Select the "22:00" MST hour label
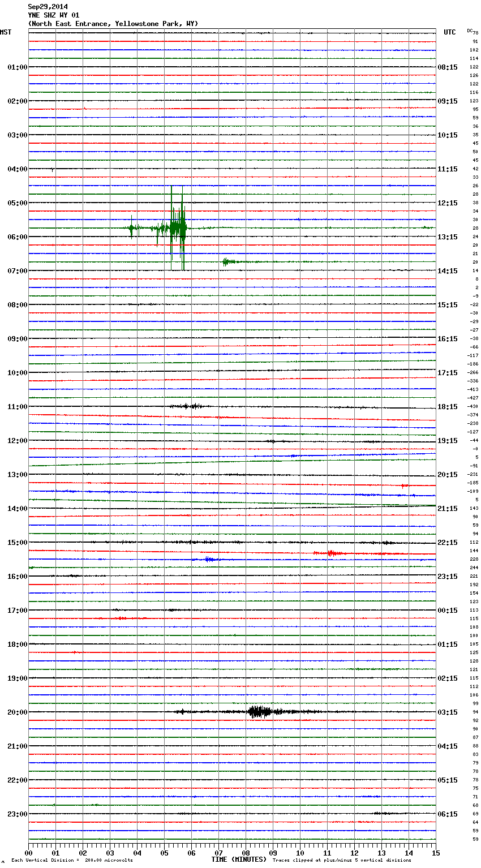This screenshot has height=868, width=481. point(18,780)
